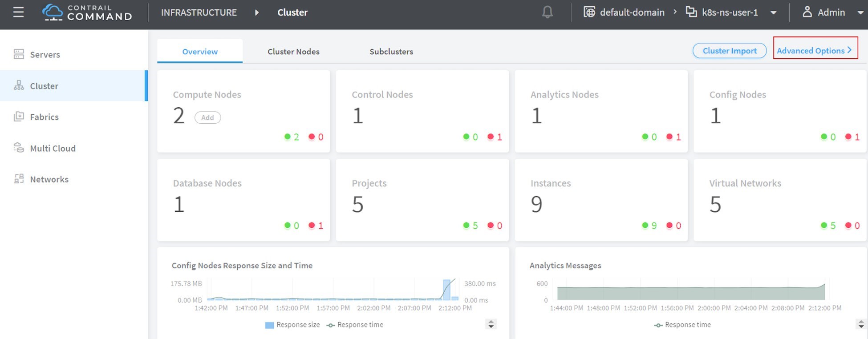This screenshot has width=868, height=339.
Task: Click the Cluster sidebar icon
Action: click(19, 85)
